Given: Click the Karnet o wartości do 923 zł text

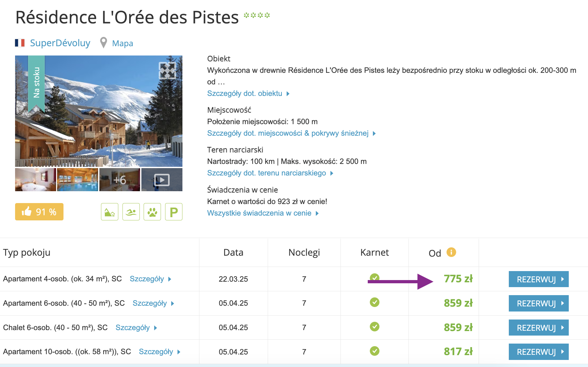Looking at the screenshot, I should 267,201.
